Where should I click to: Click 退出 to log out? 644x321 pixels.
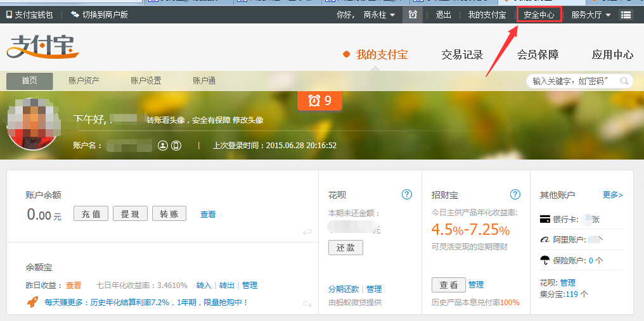click(443, 15)
